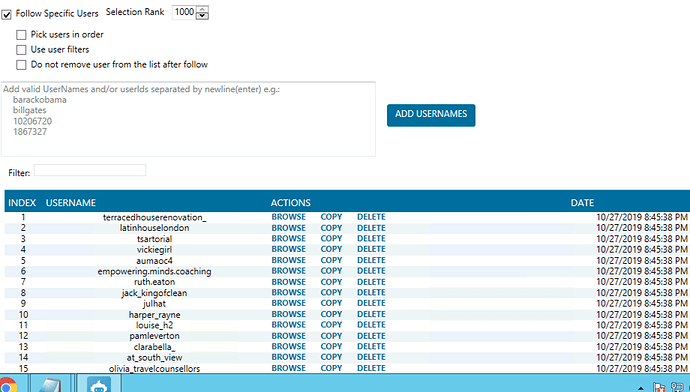This screenshot has width=690, height=392.
Task: Click the ADD USERNAMES button
Action: point(431,115)
